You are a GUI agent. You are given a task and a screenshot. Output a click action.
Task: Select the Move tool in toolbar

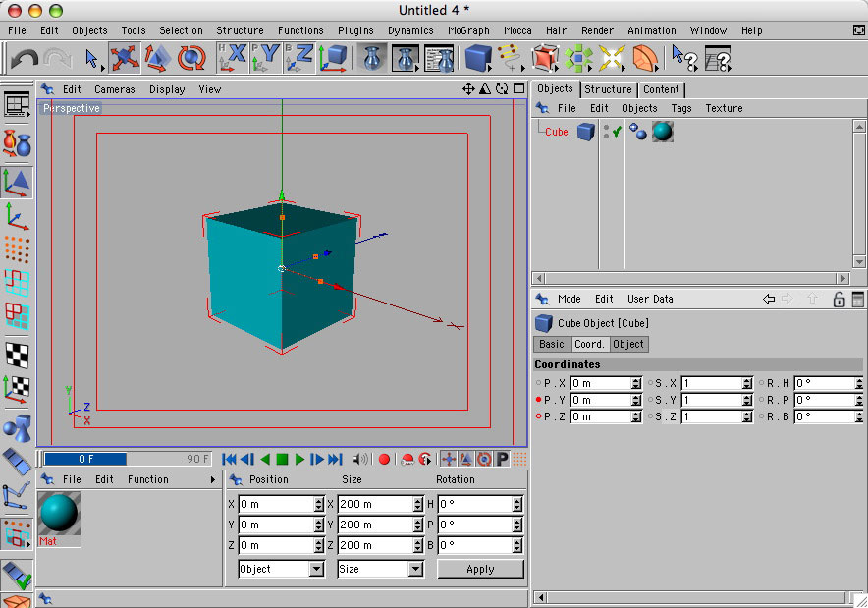[124, 59]
